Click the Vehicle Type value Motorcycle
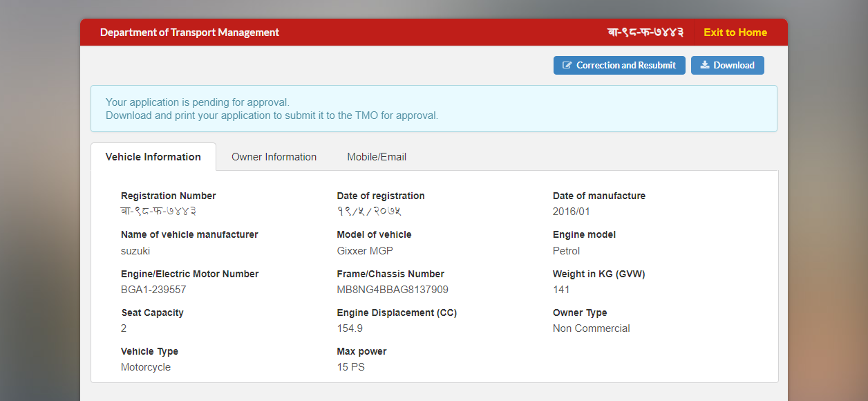 coord(145,366)
